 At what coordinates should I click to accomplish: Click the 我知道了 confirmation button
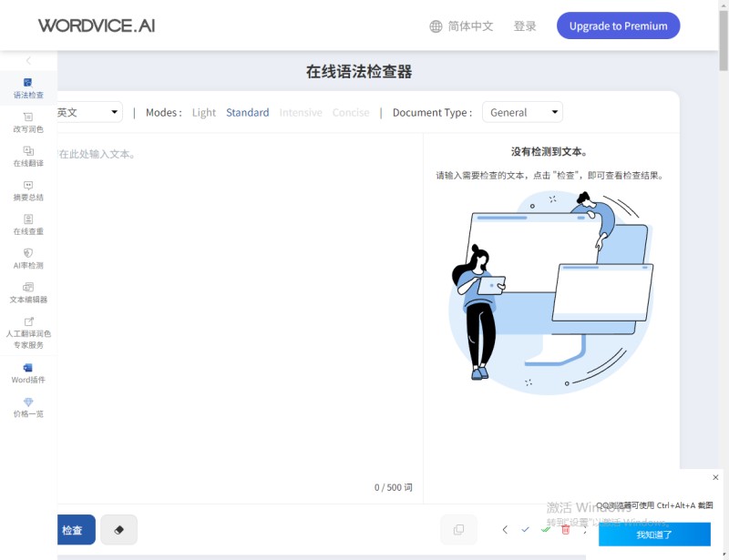click(655, 535)
